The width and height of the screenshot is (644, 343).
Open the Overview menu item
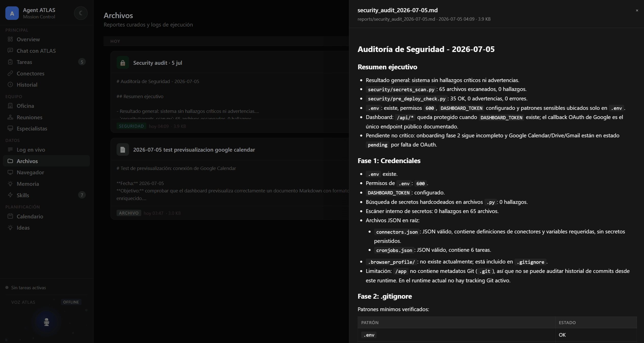tap(46, 39)
